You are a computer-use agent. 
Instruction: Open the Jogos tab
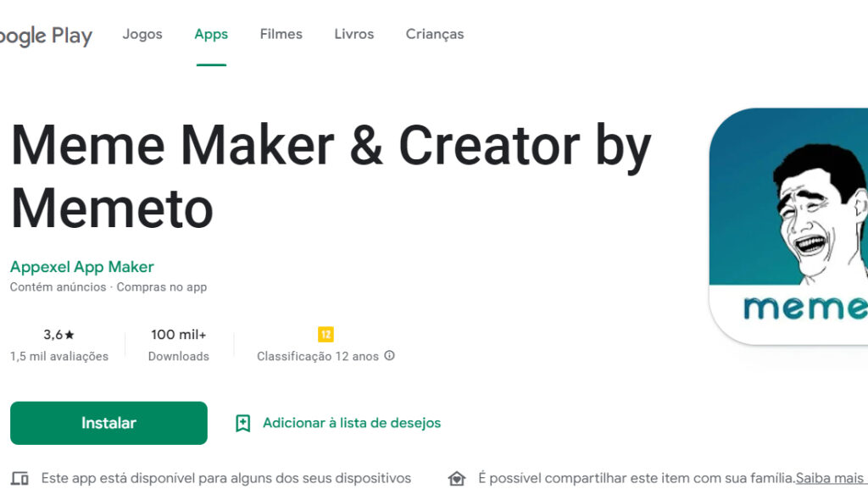142,35
